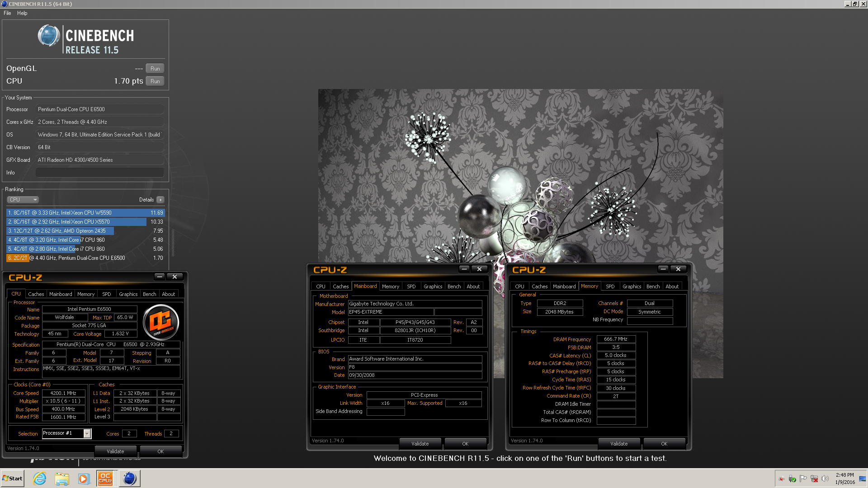Minimize the Memory CPU-Z window

[x=663, y=269]
